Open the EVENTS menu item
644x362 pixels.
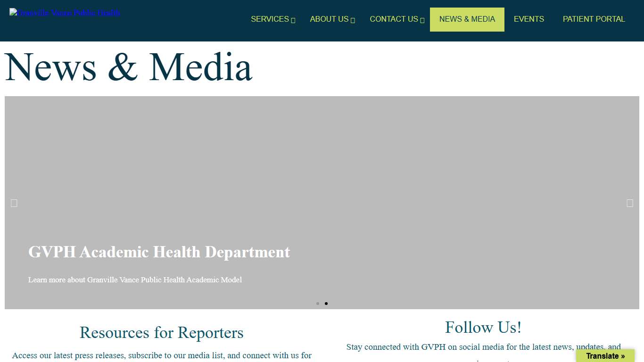tap(529, 19)
